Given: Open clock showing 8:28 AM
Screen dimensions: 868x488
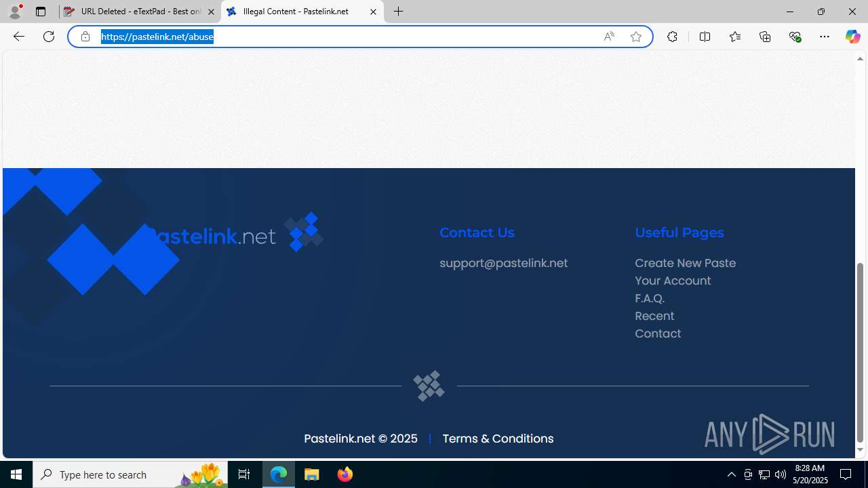Looking at the screenshot, I should (x=810, y=474).
